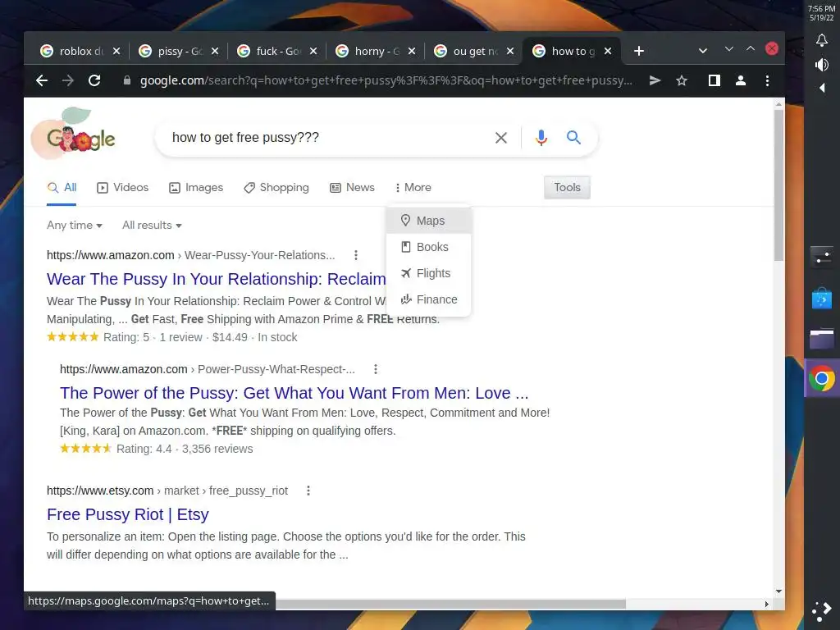Click the Google doodle logo
Viewport: 840px width, 630px height.
[75, 134]
